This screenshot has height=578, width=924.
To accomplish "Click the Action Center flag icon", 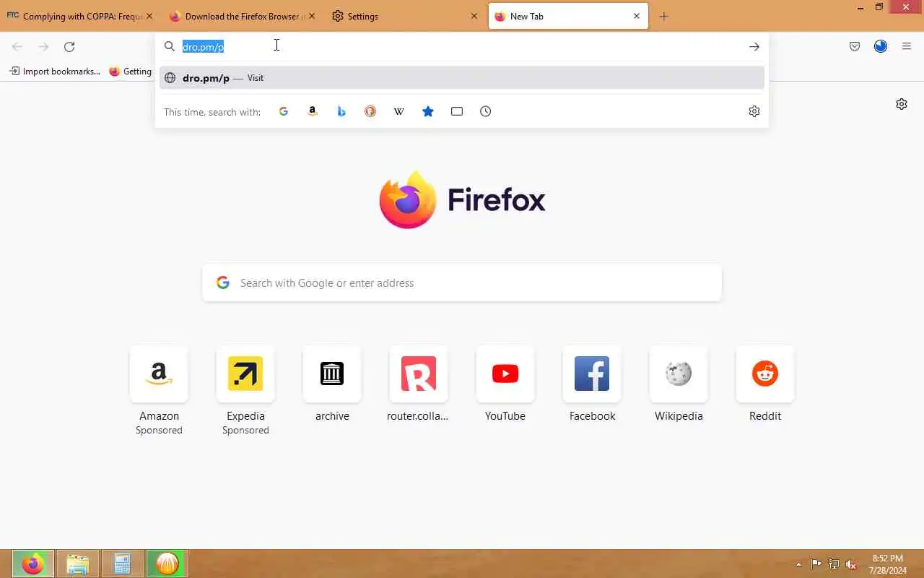I will (816, 564).
